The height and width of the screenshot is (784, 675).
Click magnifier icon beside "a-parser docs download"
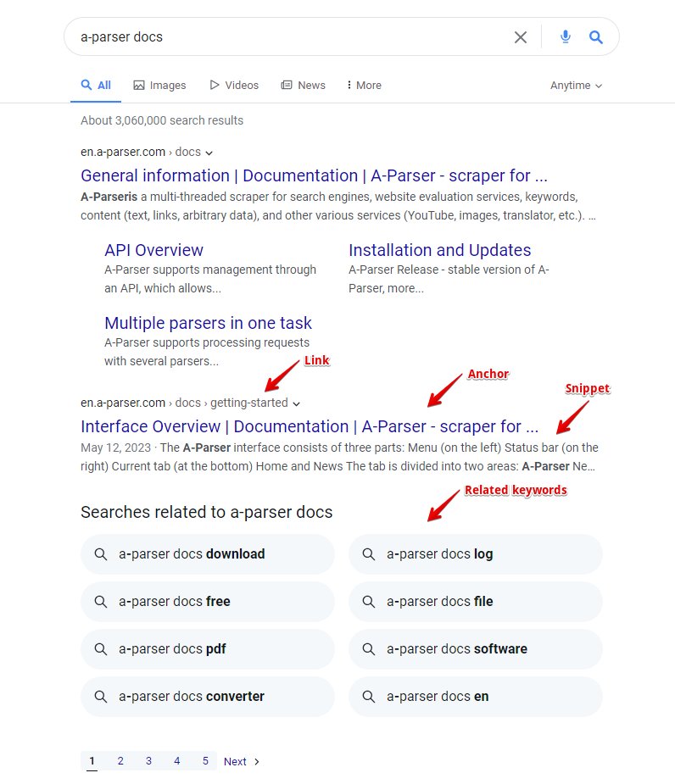coord(101,554)
